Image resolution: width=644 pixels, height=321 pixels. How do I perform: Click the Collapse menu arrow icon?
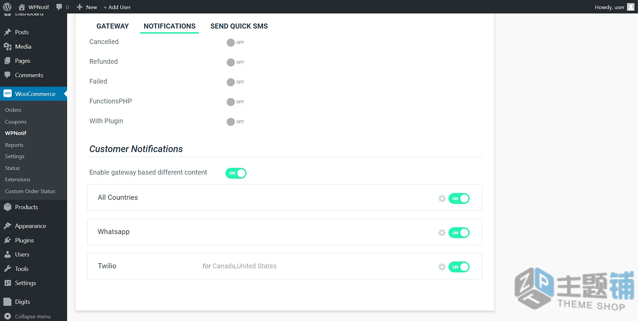pyautogui.click(x=8, y=316)
